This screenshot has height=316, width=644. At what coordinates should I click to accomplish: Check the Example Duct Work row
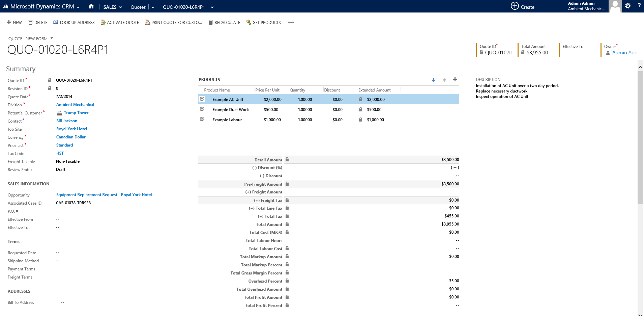pos(202,109)
